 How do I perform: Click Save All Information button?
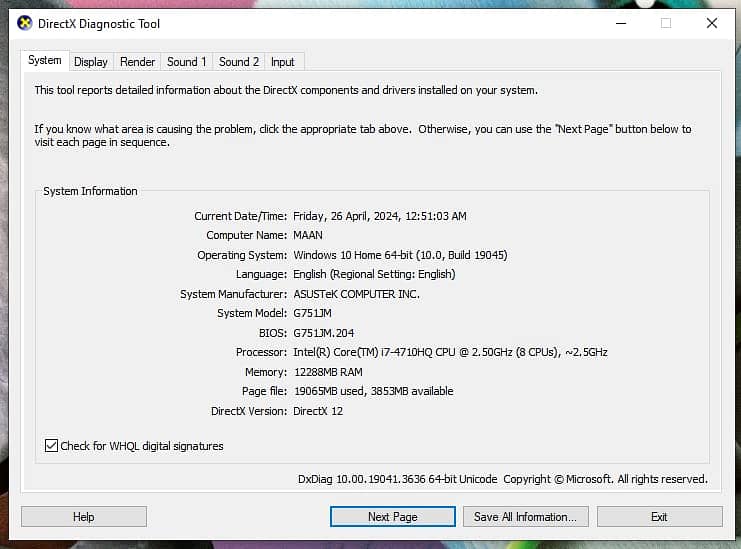point(525,517)
